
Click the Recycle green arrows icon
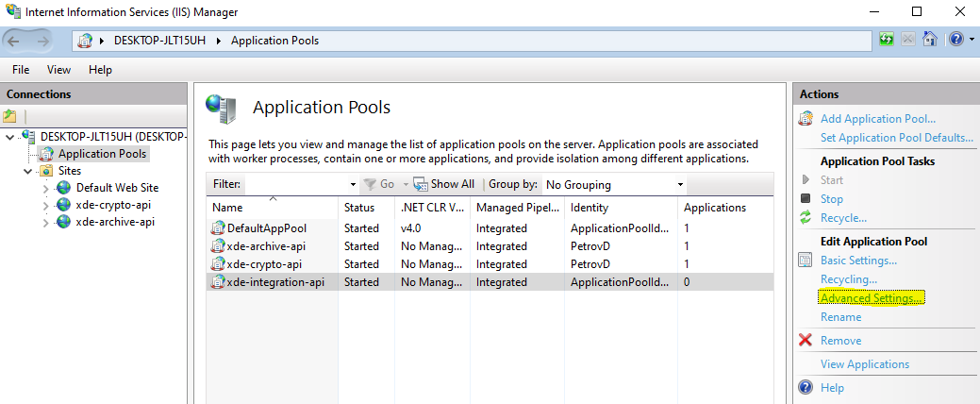[x=806, y=218]
